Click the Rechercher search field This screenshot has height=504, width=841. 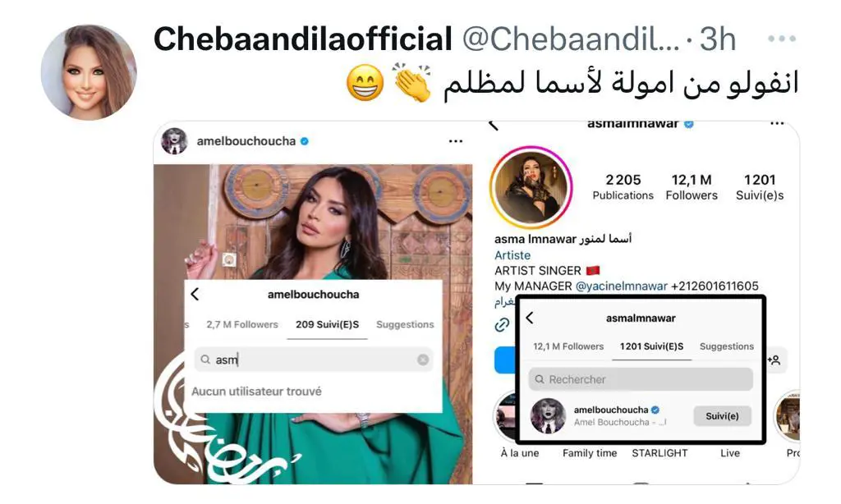(x=641, y=379)
